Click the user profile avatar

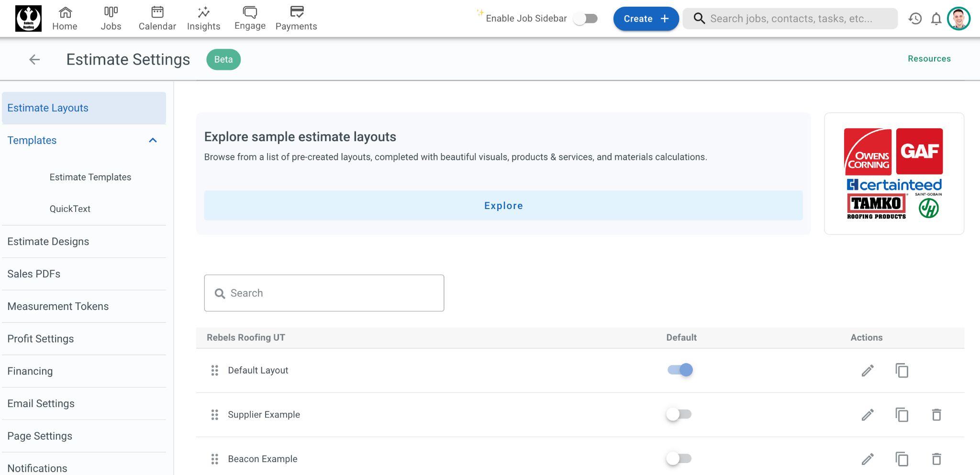click(x=958, y=19)
